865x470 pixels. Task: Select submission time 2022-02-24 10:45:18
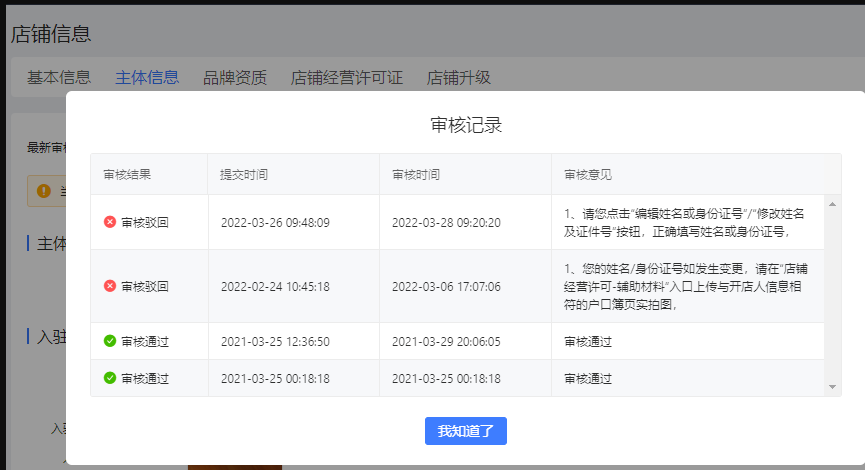pos(275,286)
